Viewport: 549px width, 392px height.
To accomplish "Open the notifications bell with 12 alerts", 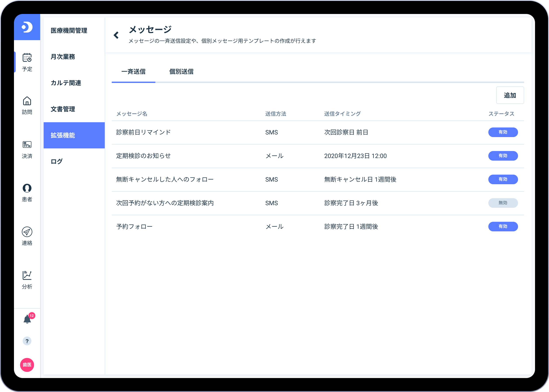I will coord(27,318).
